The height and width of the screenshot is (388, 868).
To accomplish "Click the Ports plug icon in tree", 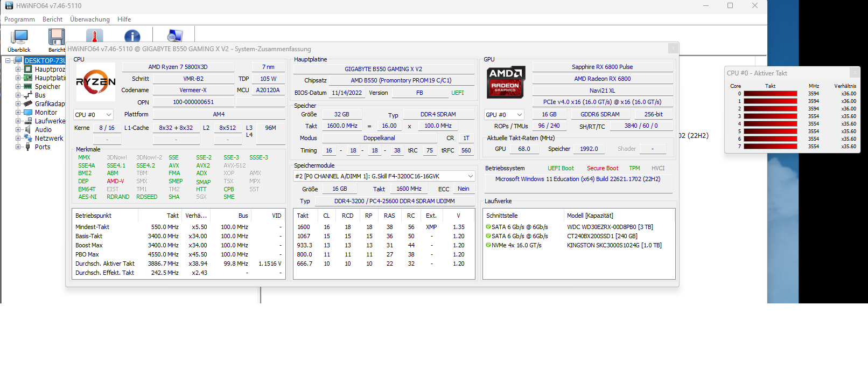I will [28, 147].
